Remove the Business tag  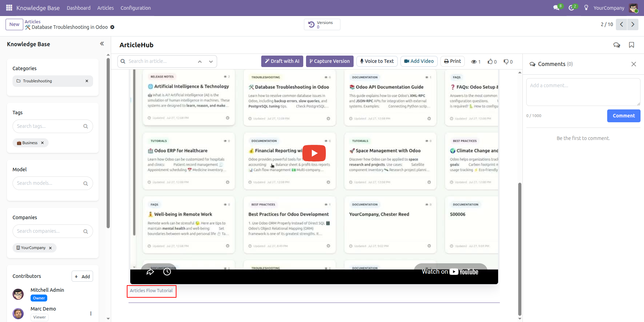42,143
